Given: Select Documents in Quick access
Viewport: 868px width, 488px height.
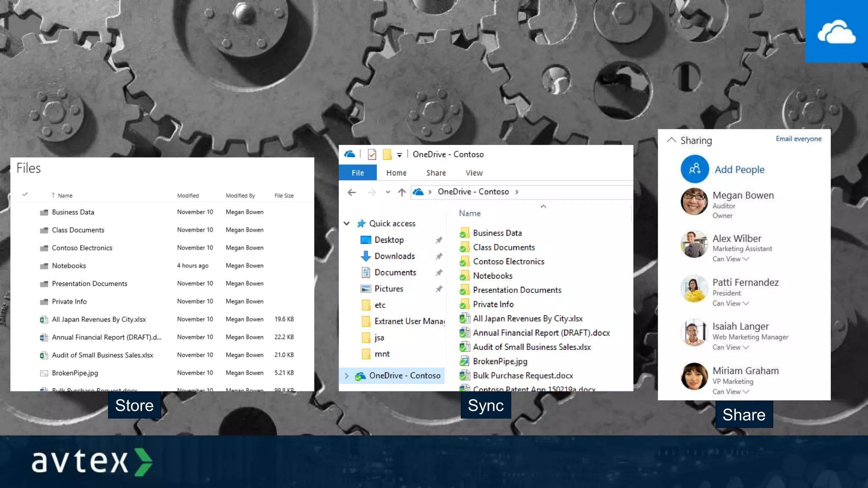Looking at the screenshot, I should 395,272.
